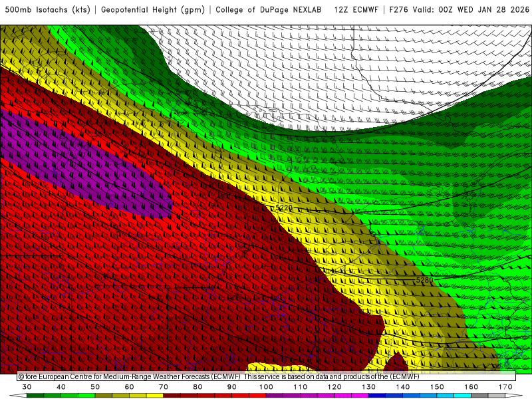Click the 60 knot legend label
This screenshot has height=399, width=532.
(129, 387)
